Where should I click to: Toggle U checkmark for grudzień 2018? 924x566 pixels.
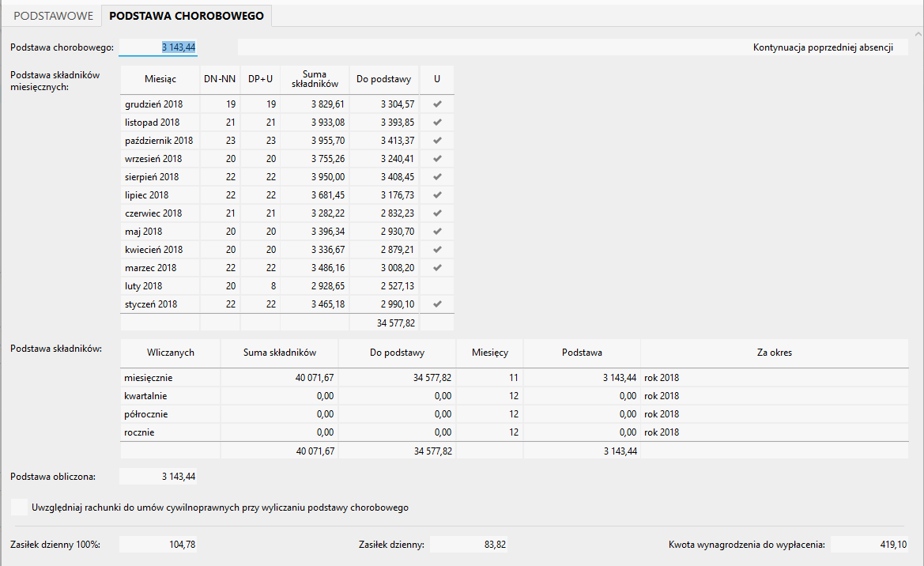pos(437,104)
